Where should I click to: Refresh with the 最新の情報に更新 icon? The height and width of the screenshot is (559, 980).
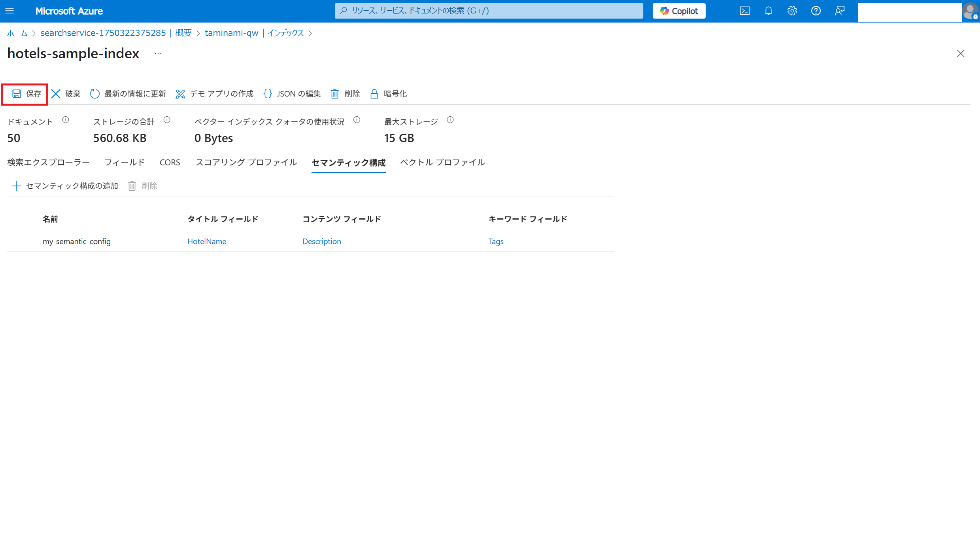point(94,94)
